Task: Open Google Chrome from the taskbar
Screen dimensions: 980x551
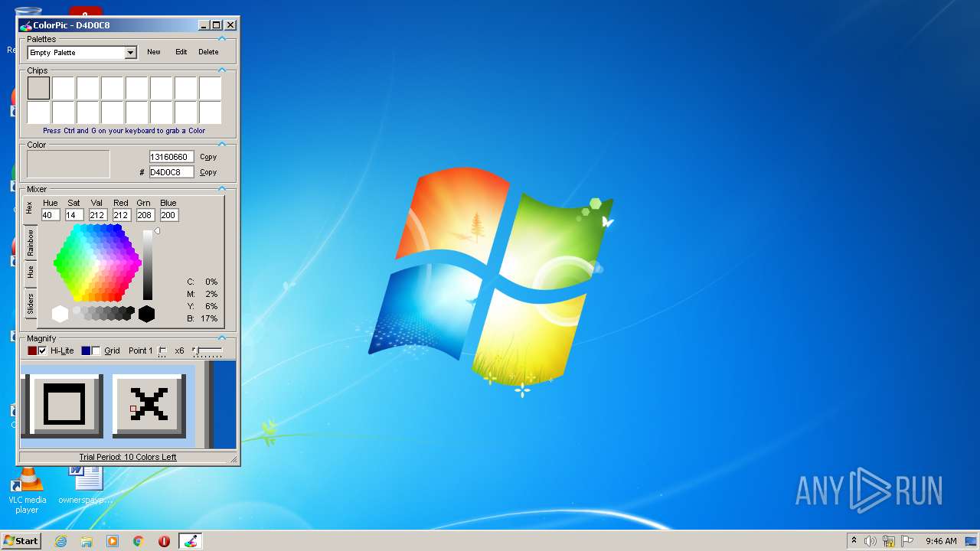Action: click(139, 541)
